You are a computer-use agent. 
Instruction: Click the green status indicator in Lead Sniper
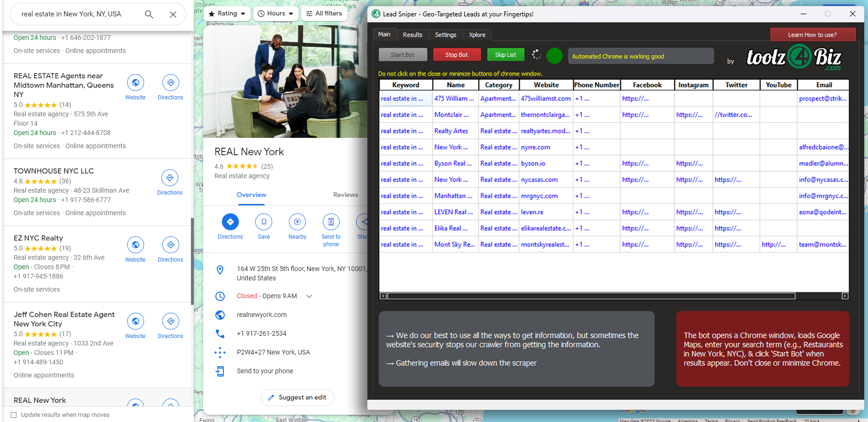point(555,56)
